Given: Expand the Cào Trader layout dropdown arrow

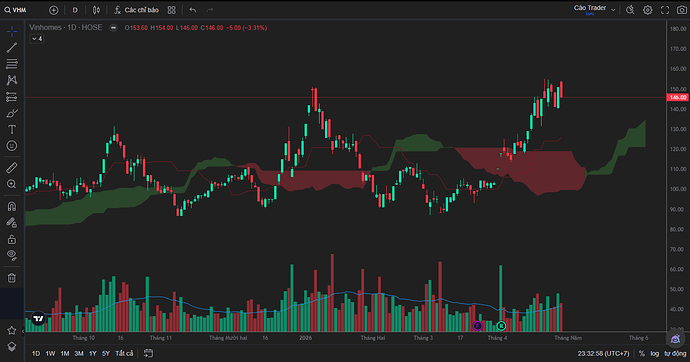Looking at the screenshot, I should pos(613,10).
